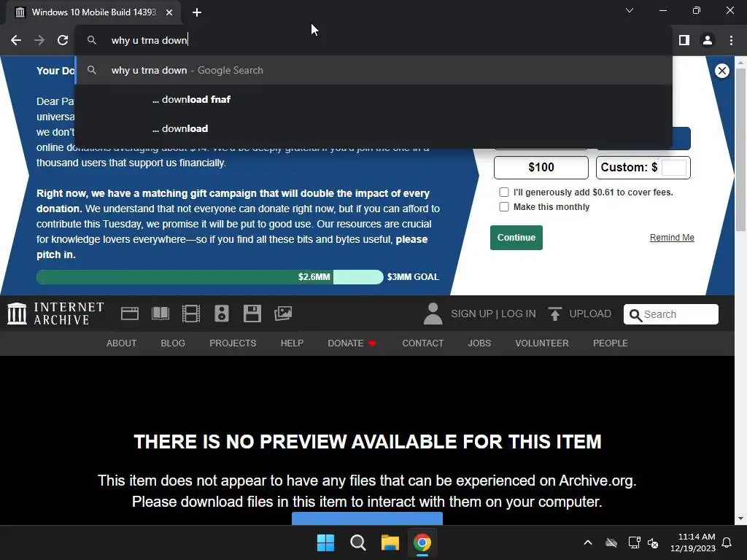Viewport: 747px width, 560px height.
Task: Click the user avatar icon
Action: tap(433, 314)
